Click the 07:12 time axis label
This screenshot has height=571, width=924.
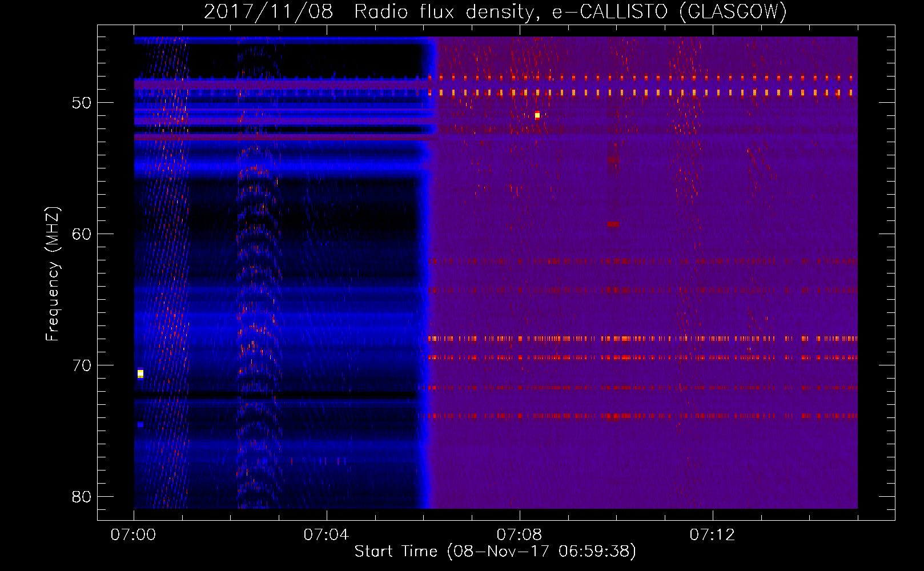tap(713, 535)
